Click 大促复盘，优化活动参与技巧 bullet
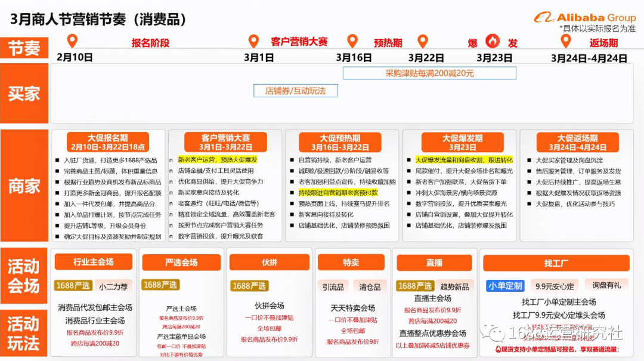Screen dimensions: 644x361 [x=575, y=203]
